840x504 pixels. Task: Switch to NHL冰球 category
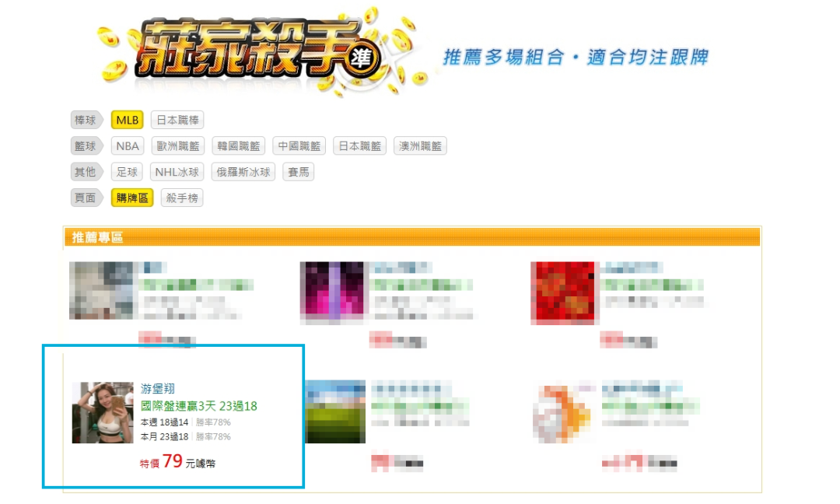[177, 172]
